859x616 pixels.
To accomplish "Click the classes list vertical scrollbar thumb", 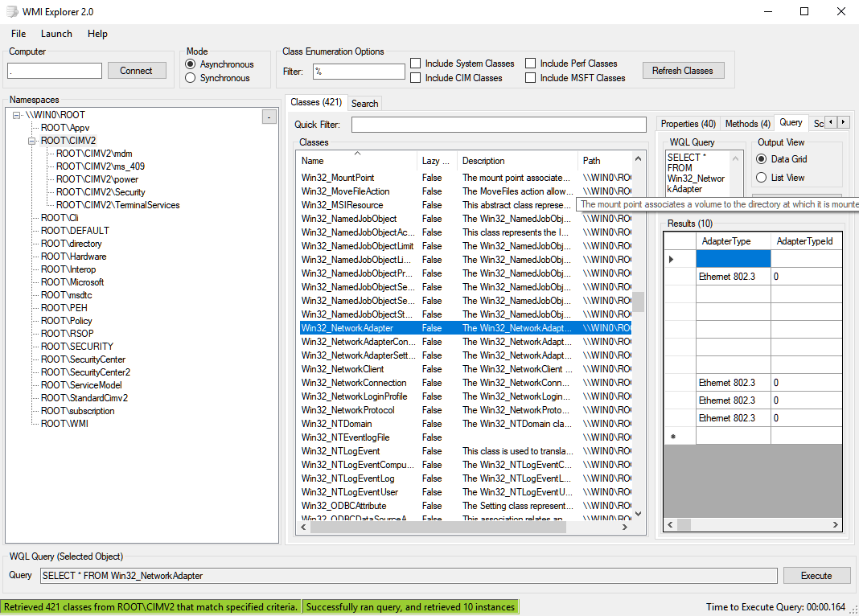I will pyautogui.click(x=638, y=302).
